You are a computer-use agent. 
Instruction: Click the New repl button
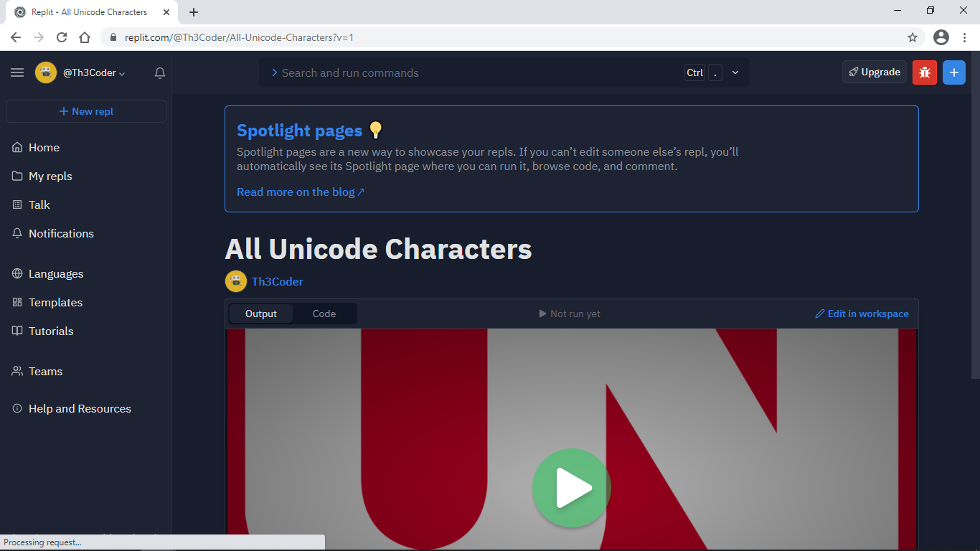[86, 111]
